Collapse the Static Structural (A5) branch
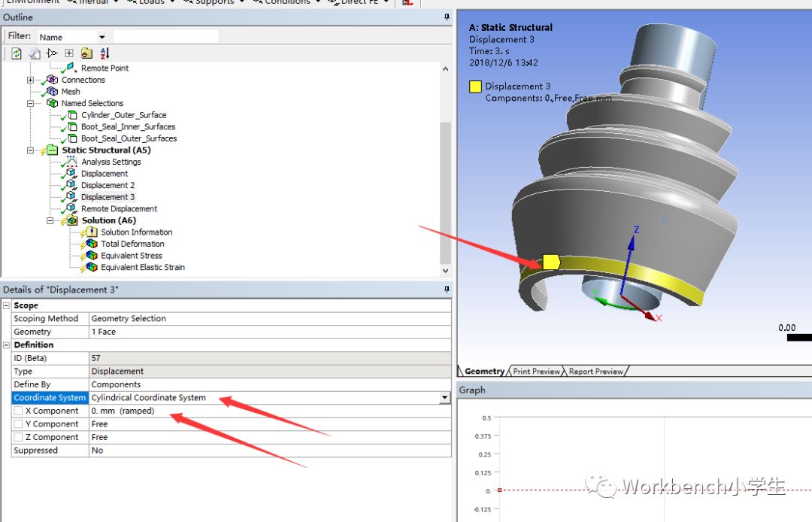The height and width of the screenshot is (522, 812). [x=31, y=150]
